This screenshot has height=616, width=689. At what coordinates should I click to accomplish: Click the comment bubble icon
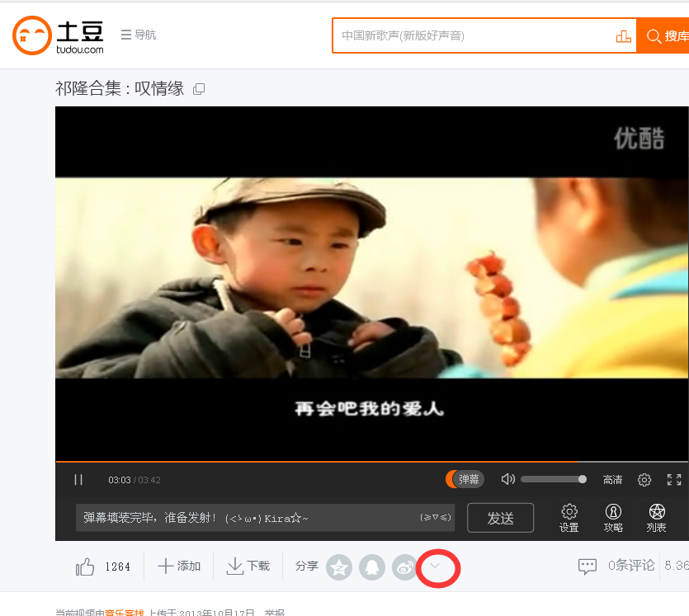(x=588, y=567)
